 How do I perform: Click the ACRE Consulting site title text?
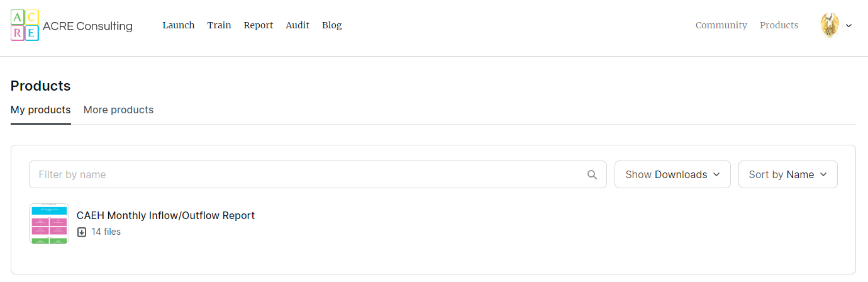(x=87, y=26)
